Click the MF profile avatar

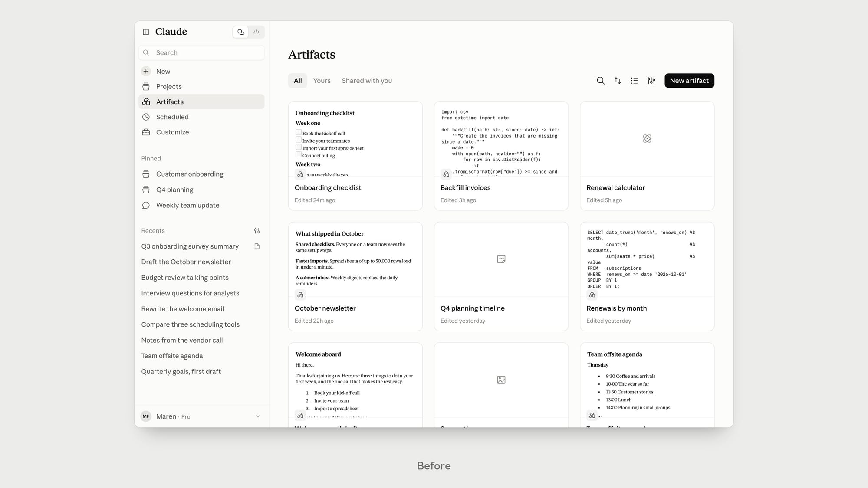coord(146,416)
